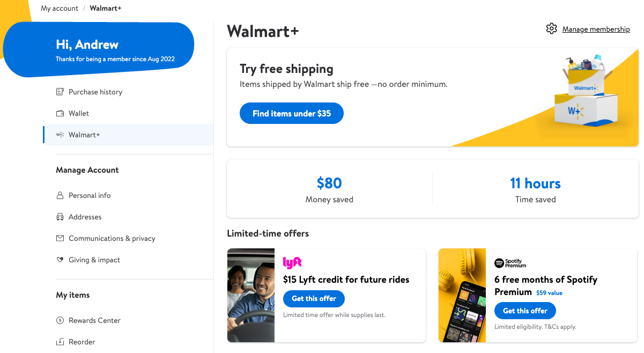The width and height of the screenshot is (644, 353).
Task: Click the Giving & impact heart icon
Action: (60, 260)
